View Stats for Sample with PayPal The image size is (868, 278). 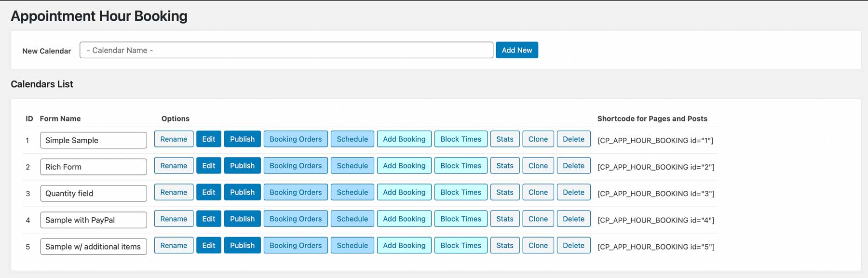504,219
